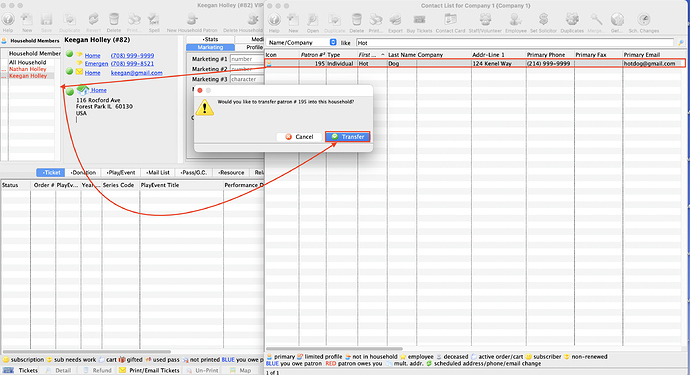Click Duplicates toolbar icon
This screenshot has height=375, width=690.
click(572, 19)
